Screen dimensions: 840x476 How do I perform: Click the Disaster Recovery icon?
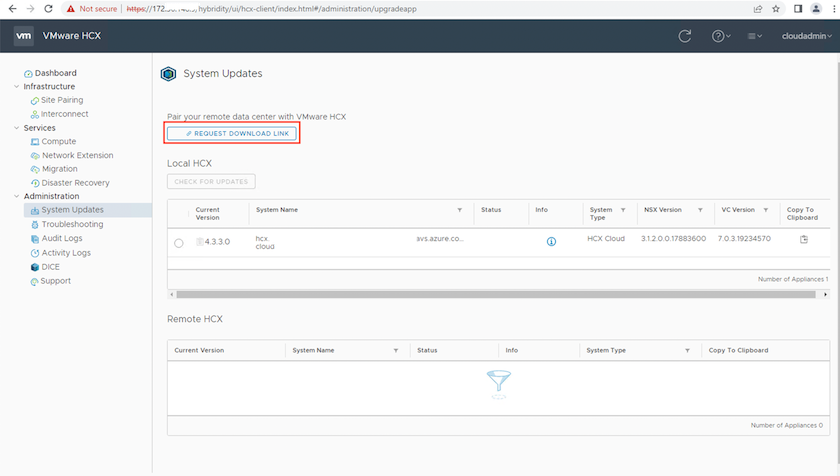click(35, 183)
